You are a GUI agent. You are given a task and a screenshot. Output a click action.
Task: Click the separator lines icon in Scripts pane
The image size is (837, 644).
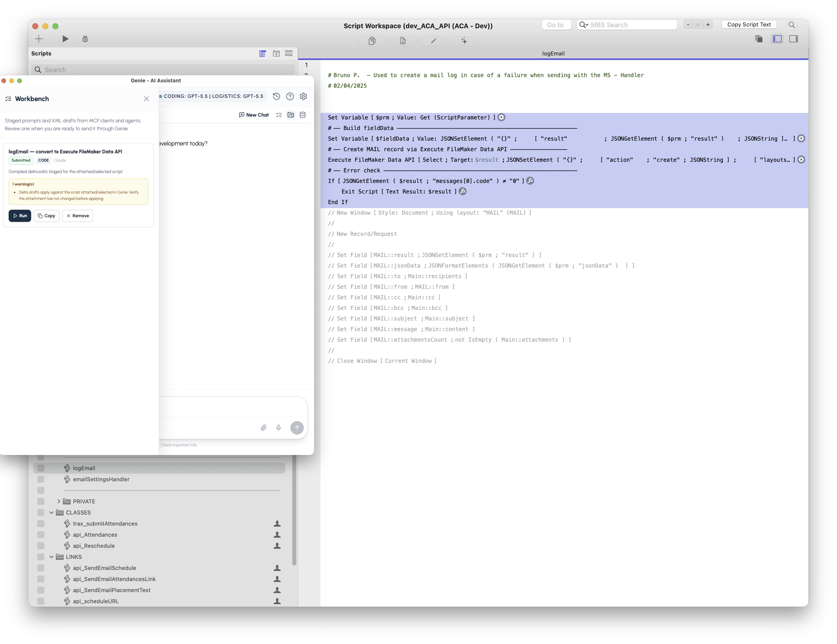[x=288, y=54]
